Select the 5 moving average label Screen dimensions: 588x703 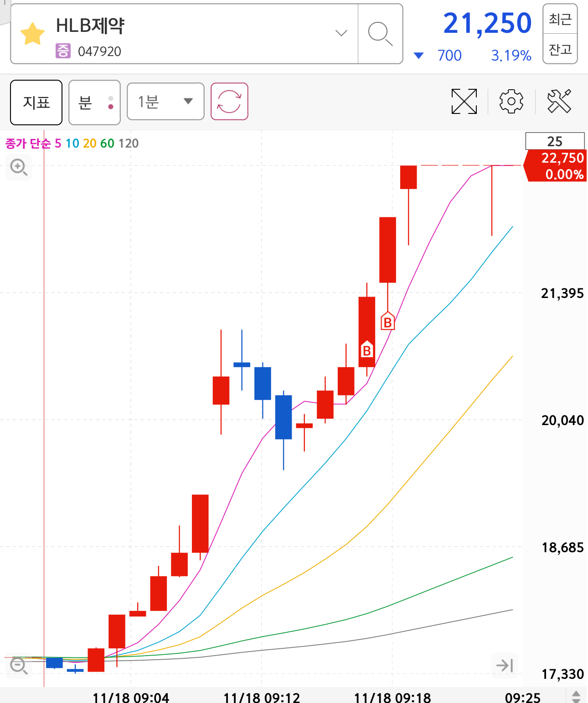[x=58, y=144]
